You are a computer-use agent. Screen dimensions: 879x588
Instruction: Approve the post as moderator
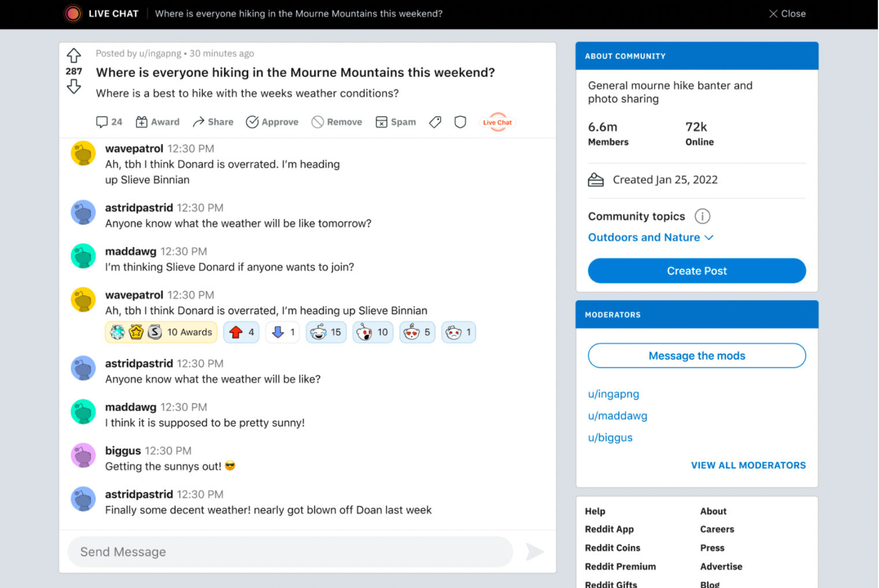click(x=272, y=122)
